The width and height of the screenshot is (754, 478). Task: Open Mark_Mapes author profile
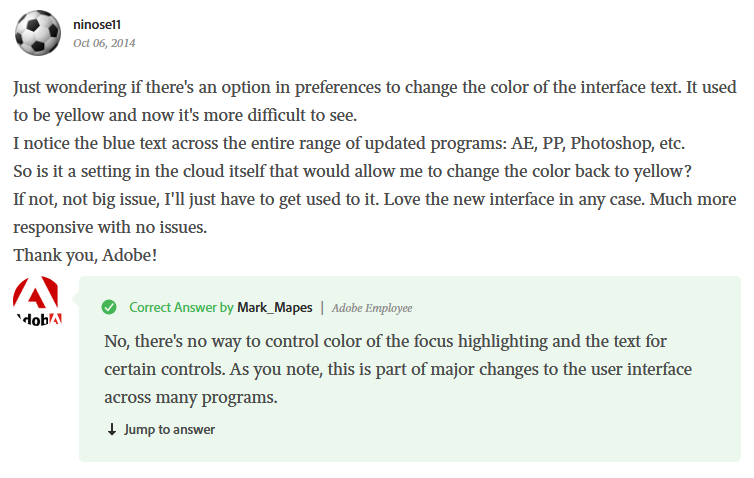click(275, 307)
